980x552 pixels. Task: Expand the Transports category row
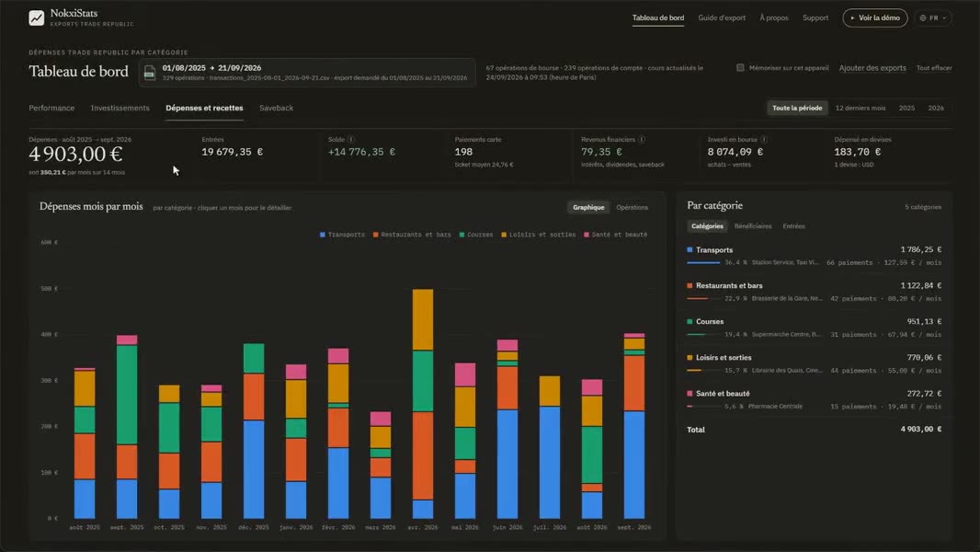[x=814, y=256]
